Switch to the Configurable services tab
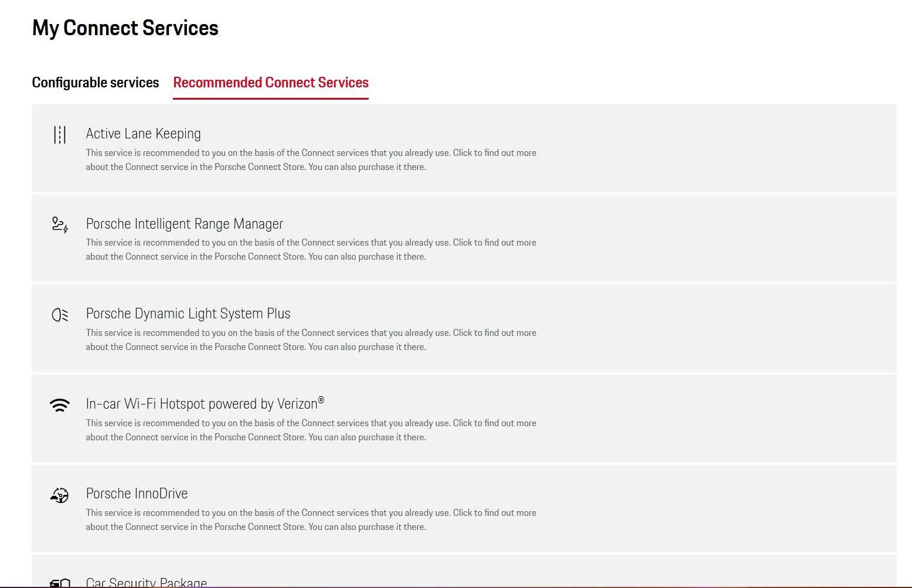Screen dimensions: 912x588 coord(96,83)
